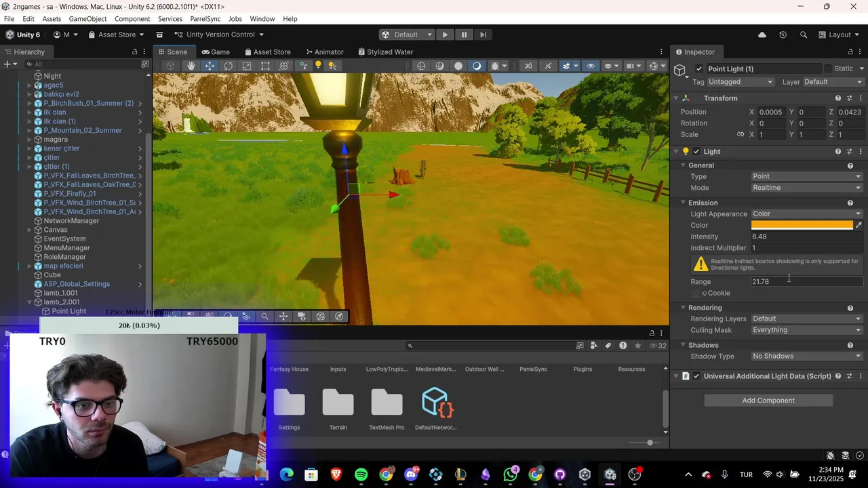Image resolution: width=868 pixels, height=488 pixels.
Task: Select the Transform tool
Action: (283, 66)
